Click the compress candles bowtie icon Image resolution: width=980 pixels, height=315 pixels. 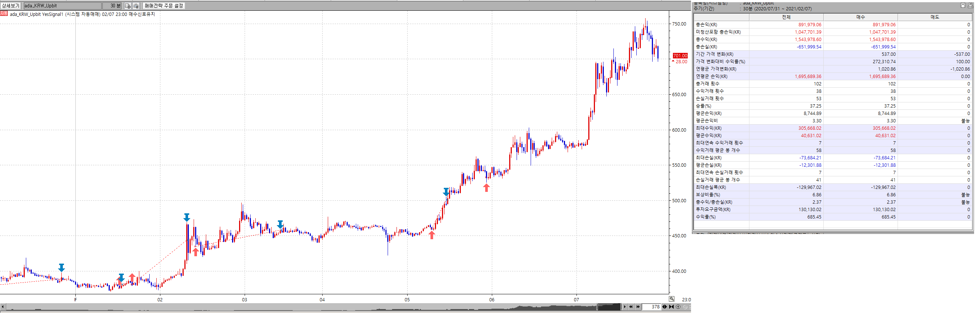tap(671, 307)
